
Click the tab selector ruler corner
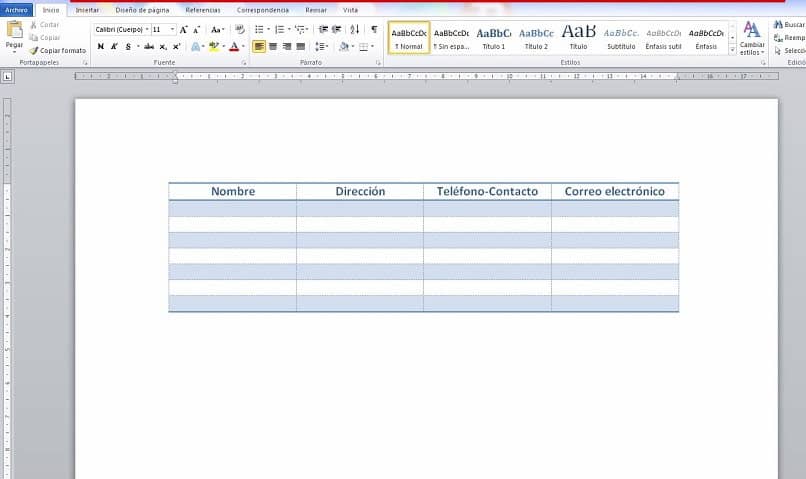7,77
